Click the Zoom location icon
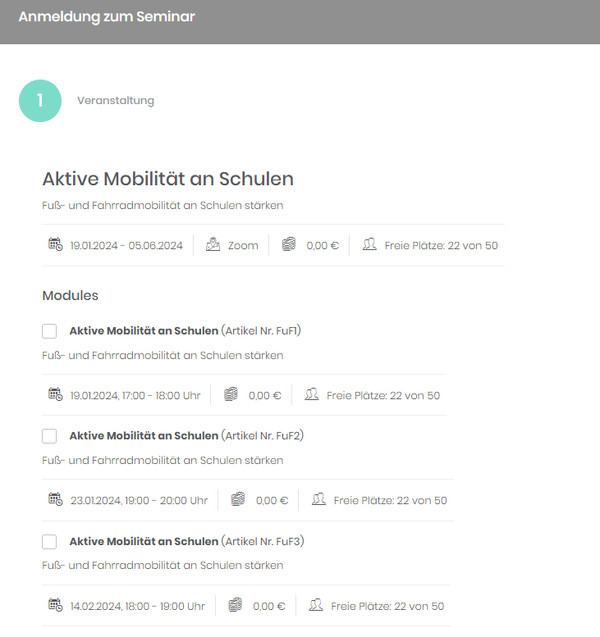The height and width of the screenshot is (637, 600). tap(213, 244)
